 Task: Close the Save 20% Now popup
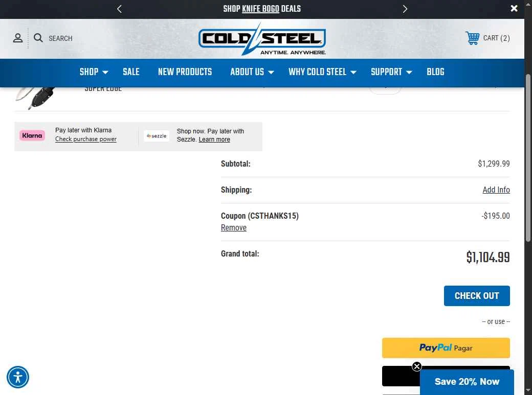pyautogui.click(x=416, y=366)
